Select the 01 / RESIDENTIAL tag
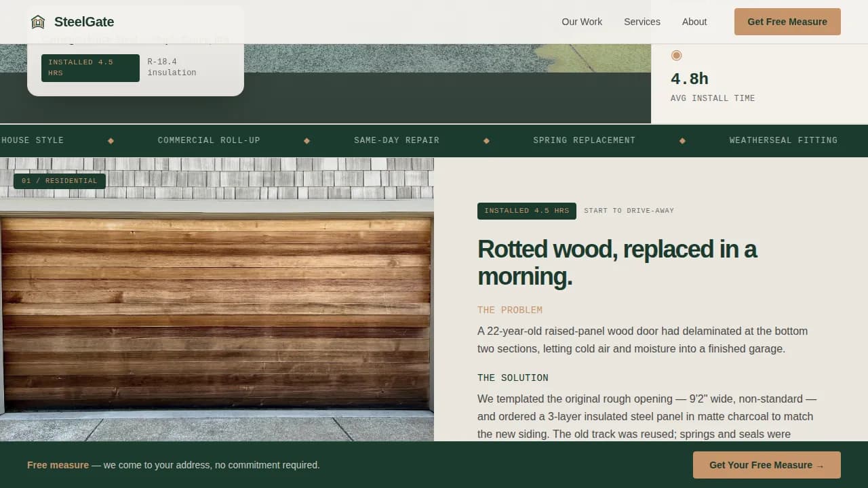The height and width of the screenshot is (488, 868). pyautogui.click(x=59, y=180)
